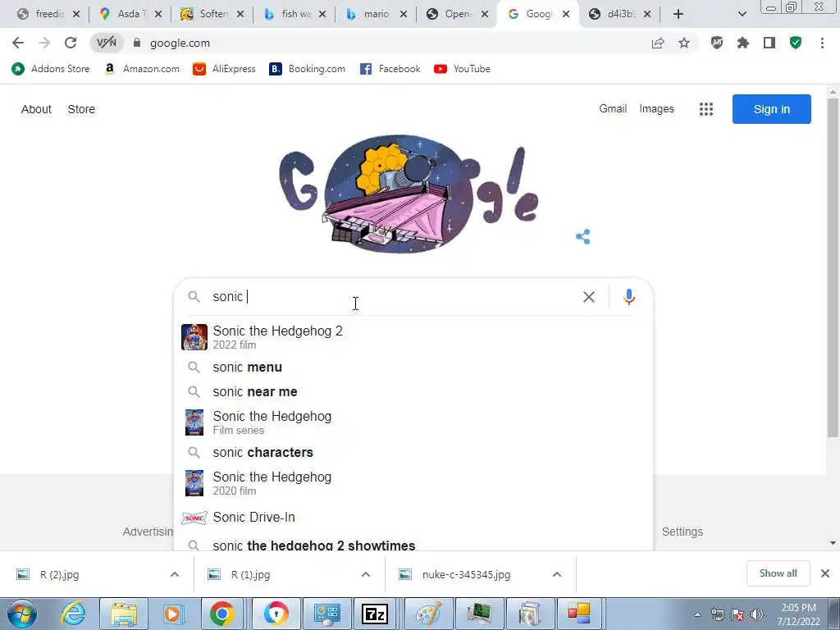The image size is (840, 630).
Task: Start voice search with the microphone
Action: point(629,297)
